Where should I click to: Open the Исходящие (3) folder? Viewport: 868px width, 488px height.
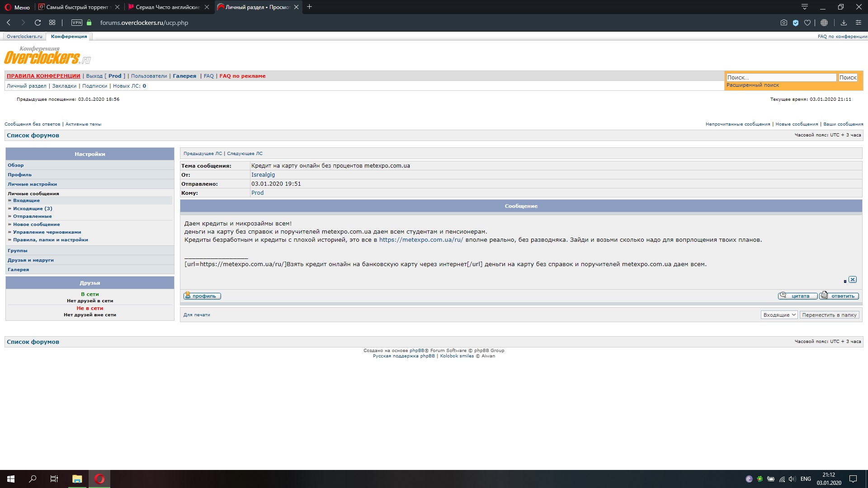pyautogui.click(x=33, y=208)
